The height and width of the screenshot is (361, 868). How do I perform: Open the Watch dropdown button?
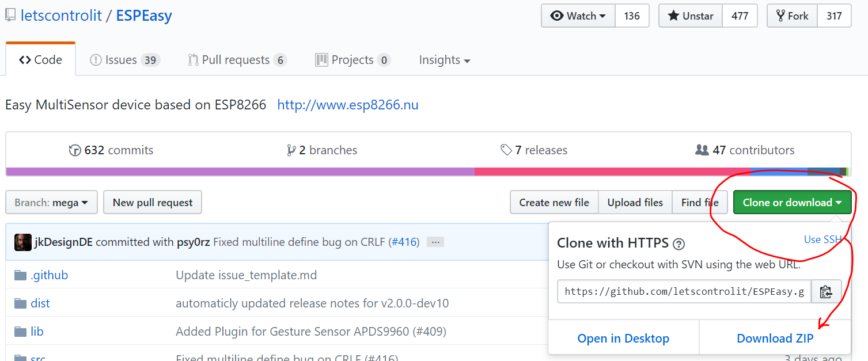578,16
